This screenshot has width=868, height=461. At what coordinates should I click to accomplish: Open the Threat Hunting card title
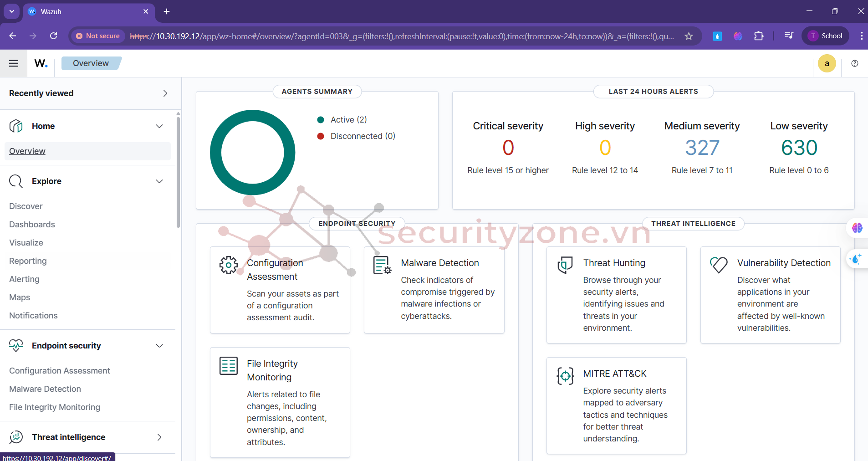pyautogui.click(x=614, y=263)
